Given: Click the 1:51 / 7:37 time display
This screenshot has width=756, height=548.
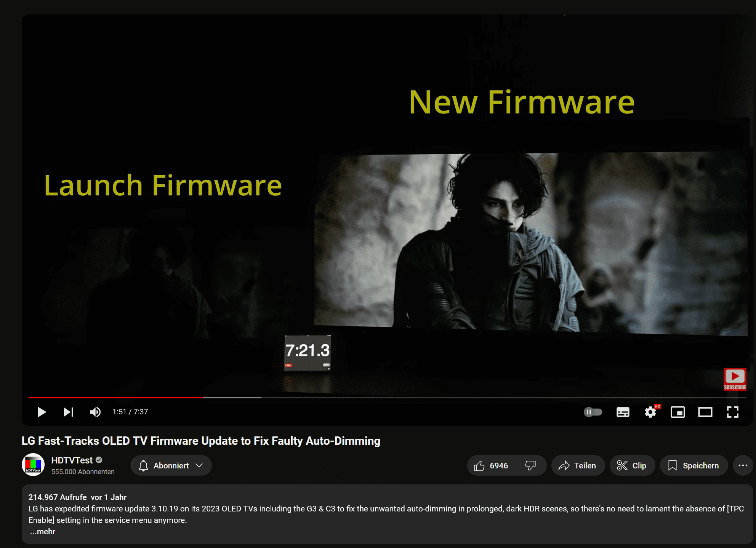Looking at the screenshot, I should click(130, 412).
